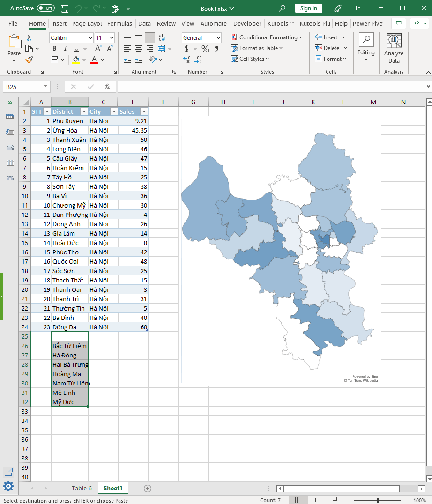432x504 pixels.
Task: Open the Conditional Formatting menu
Action: pyautogui.click(x=267, y=37)
